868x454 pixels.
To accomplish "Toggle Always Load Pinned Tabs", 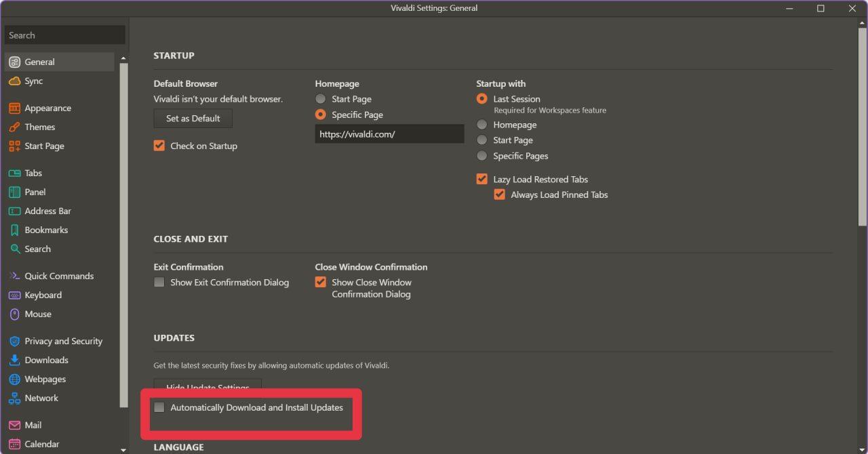I will click(x=500, y=194).
